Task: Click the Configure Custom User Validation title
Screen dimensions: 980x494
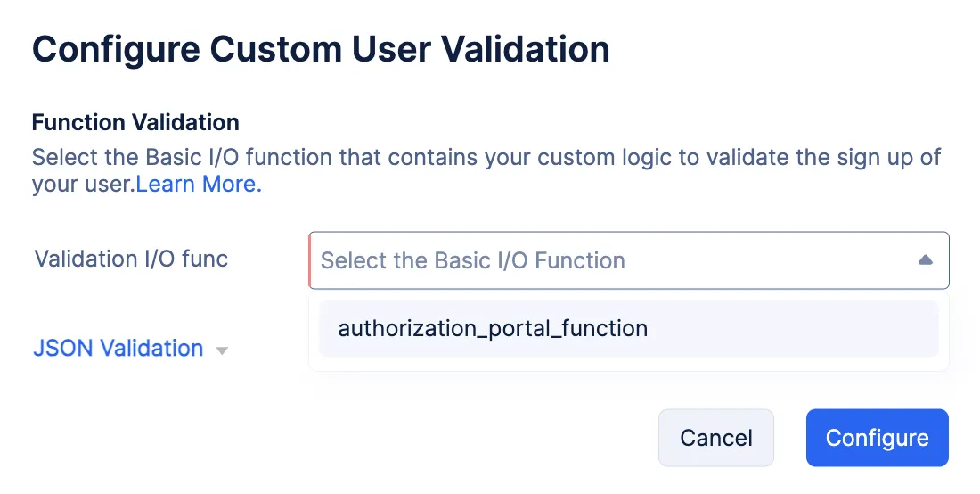Action: pyautogui.click(x=321, y=49)
